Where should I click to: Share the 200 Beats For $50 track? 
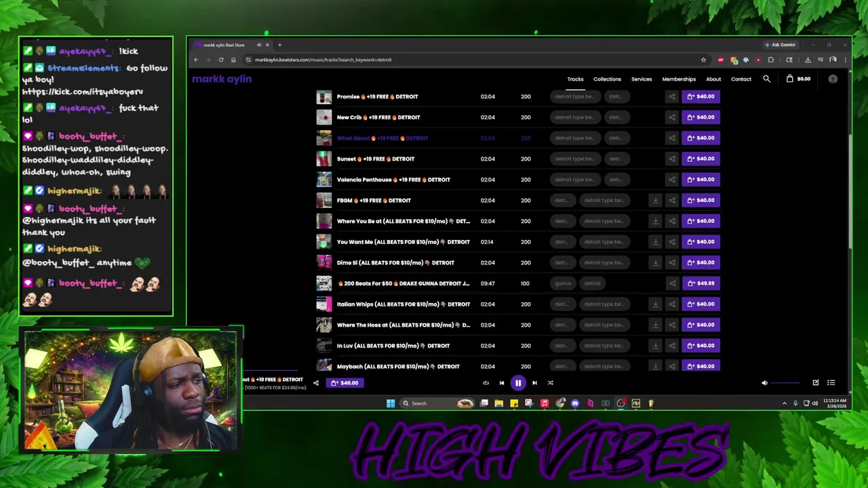tap(672, 283)
